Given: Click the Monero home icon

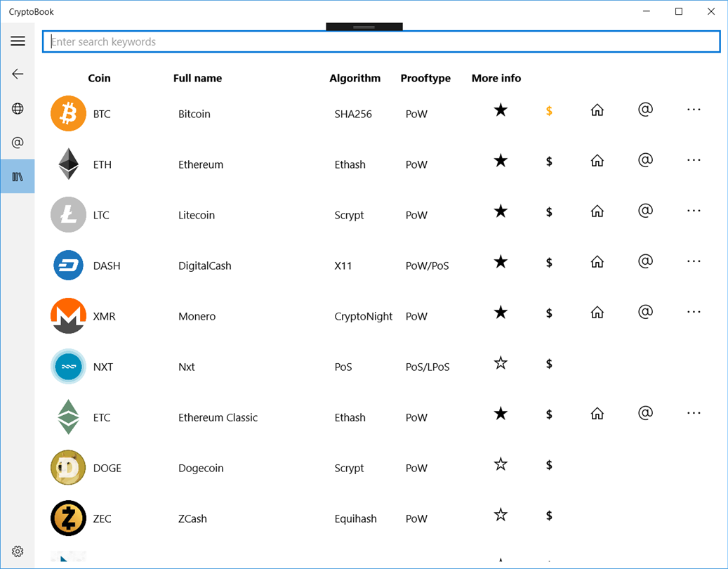Looking at the screenshot, I should [597, 313].
